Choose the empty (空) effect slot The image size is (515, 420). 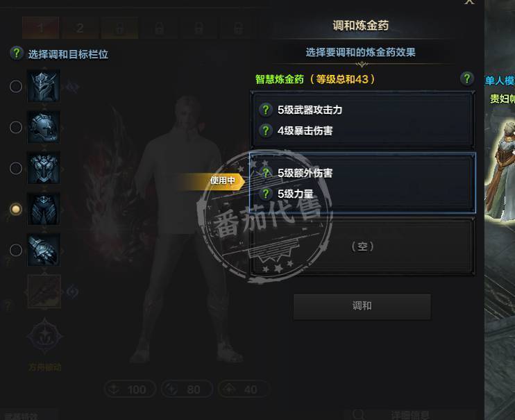362,246
